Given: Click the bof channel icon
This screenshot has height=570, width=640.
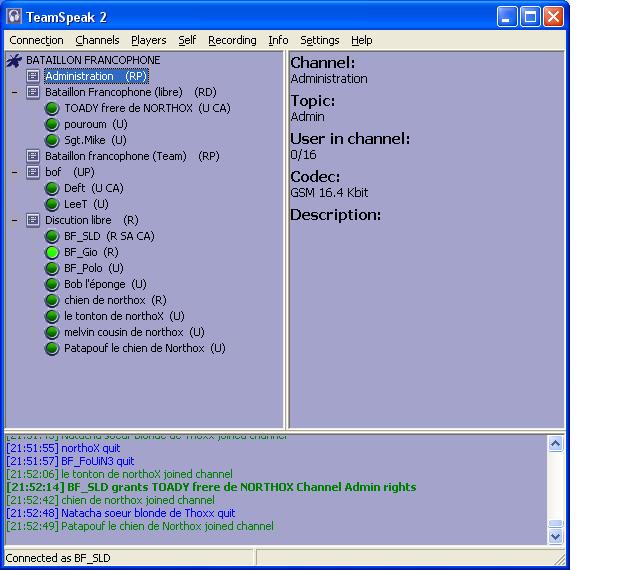Looking at the screenshot, I should [x=33, y=172].
